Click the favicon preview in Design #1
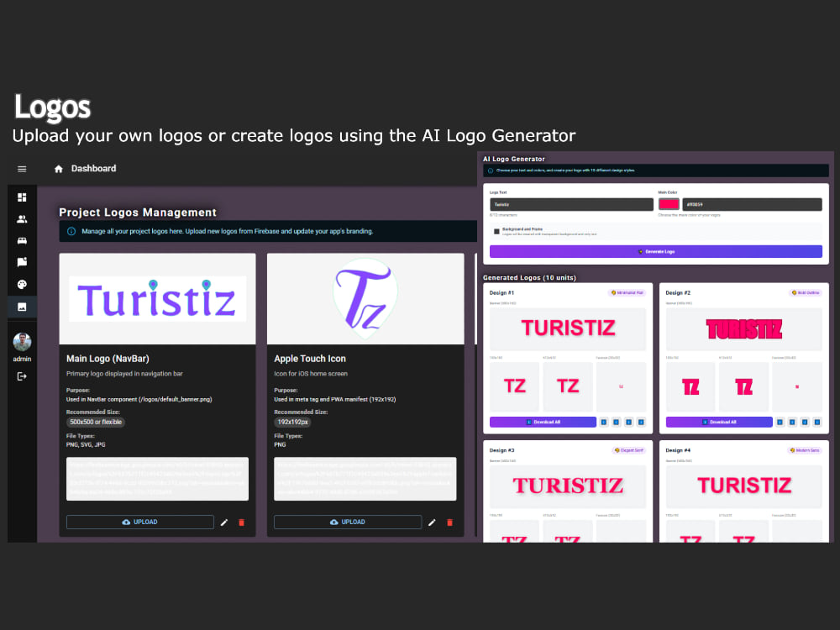The image size is (840, 630). (x=622, y=386)
